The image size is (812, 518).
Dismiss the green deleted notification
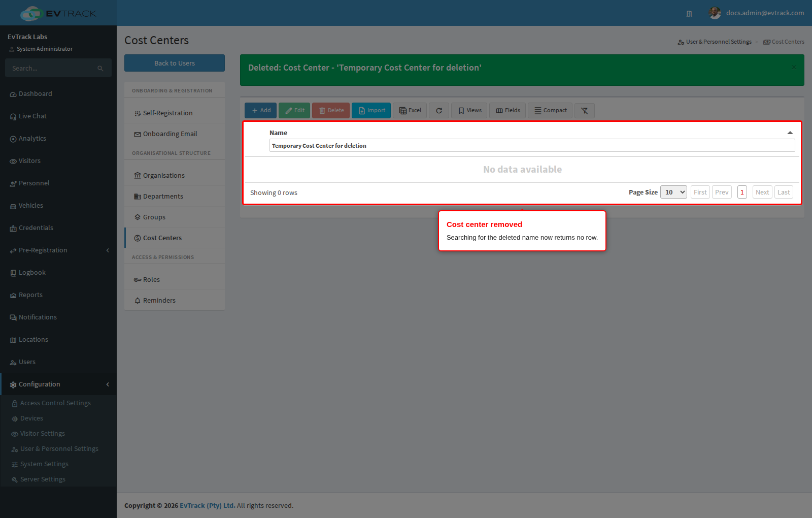point(794,67)
